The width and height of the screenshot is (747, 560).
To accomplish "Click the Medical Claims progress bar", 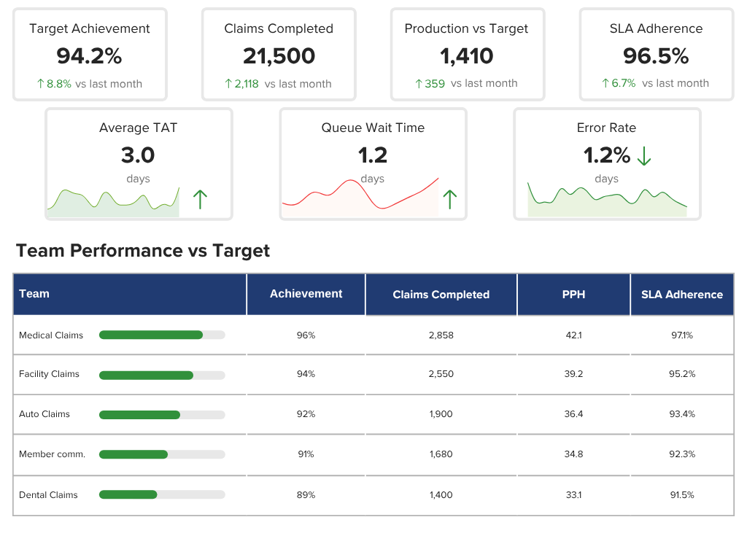I will 162,335.
